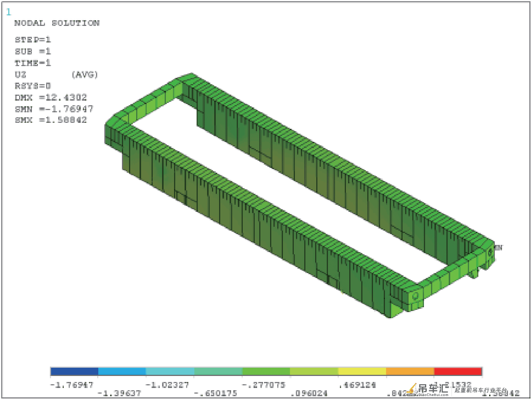This screenshot has width=532, height=400.
Task: Click legend value .469124
Action: 357,385
